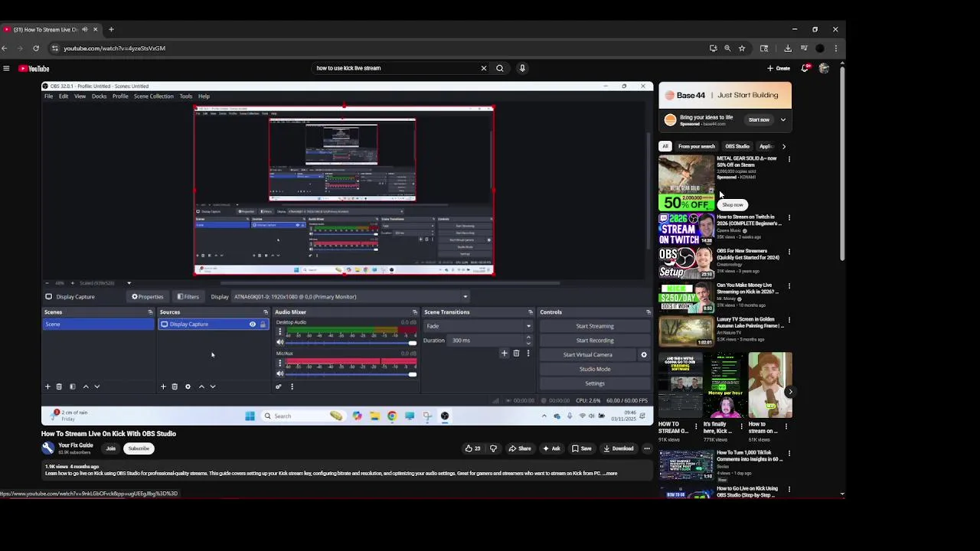The image size is (980, 551).
Task: Add a new source with the plus icon
Action: pos(163,386)
